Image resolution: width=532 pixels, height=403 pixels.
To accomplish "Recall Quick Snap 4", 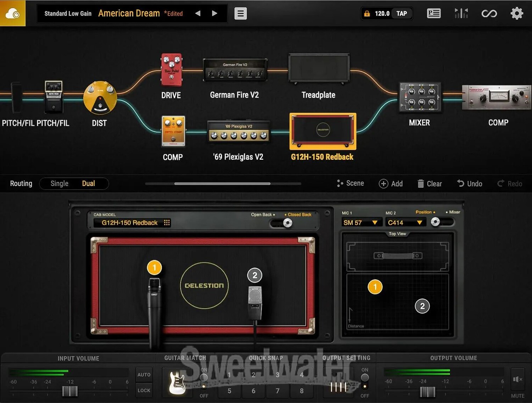I will 301,375.
